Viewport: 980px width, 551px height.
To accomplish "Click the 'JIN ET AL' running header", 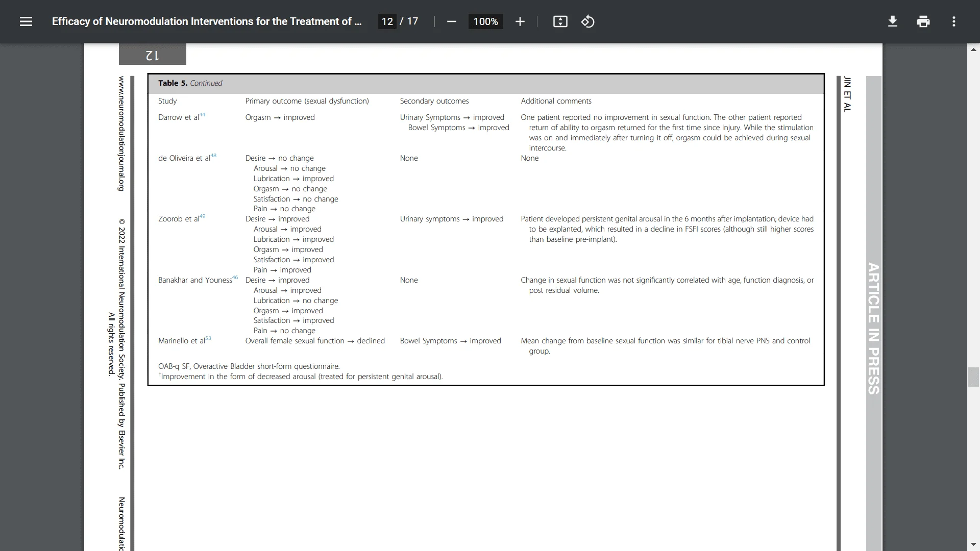I will (847, 94).
